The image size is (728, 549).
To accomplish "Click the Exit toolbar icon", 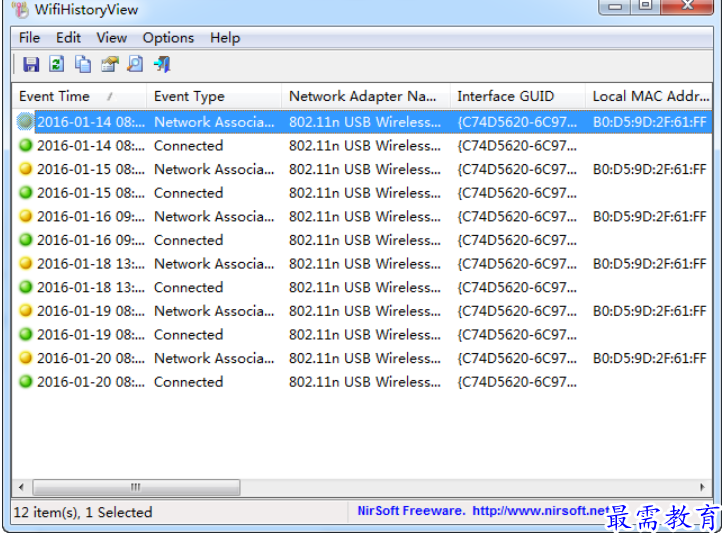I will [162, 64].
